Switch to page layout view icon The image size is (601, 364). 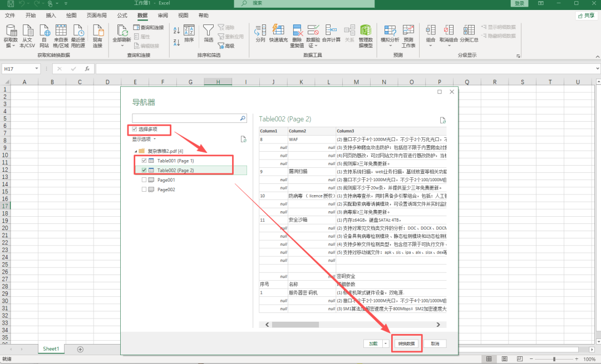pyautogui.click(x=504, y=359)
